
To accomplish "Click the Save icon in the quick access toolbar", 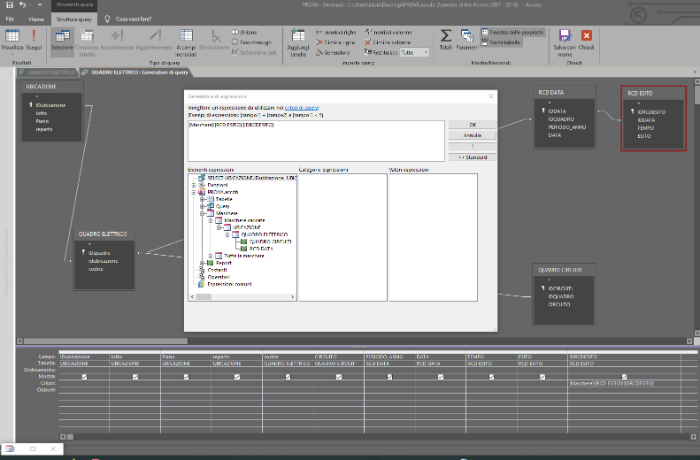I will (9, 5).
